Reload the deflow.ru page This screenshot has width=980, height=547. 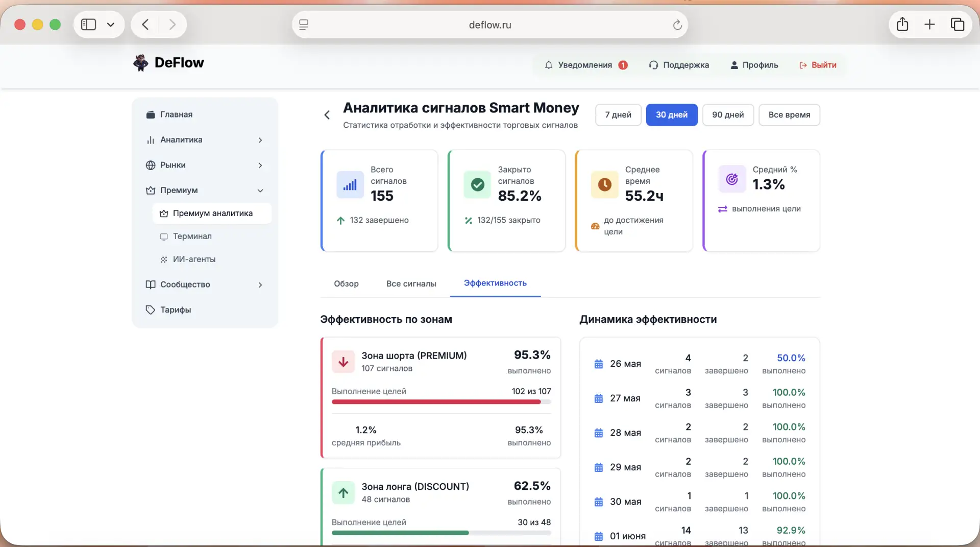point(677,25)
